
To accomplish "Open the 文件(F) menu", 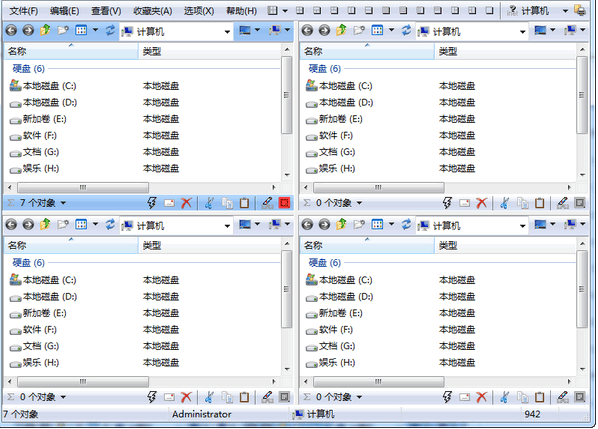I will tap(24, 11).
